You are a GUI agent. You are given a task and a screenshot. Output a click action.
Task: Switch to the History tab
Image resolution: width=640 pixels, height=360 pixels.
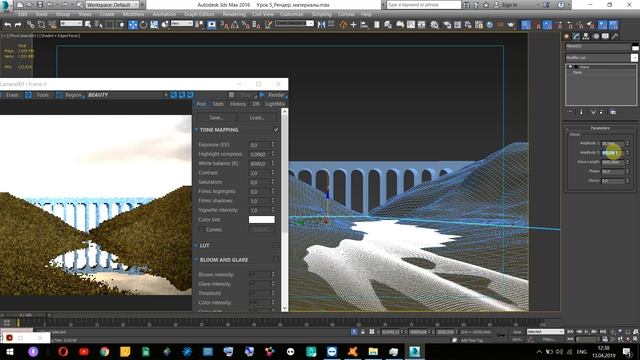point(238,104)
